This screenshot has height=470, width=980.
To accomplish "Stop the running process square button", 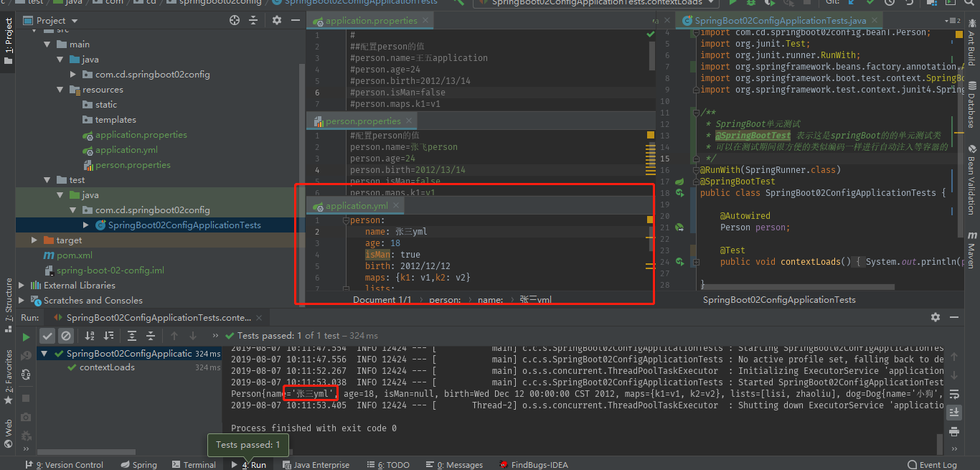I will [x=27, y=398].
